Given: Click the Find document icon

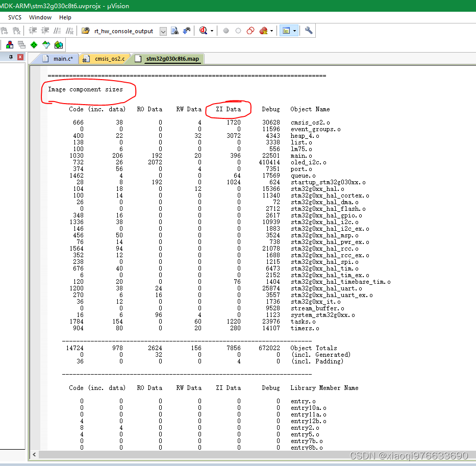Looking at the screenshot, I should coord(174,31).
